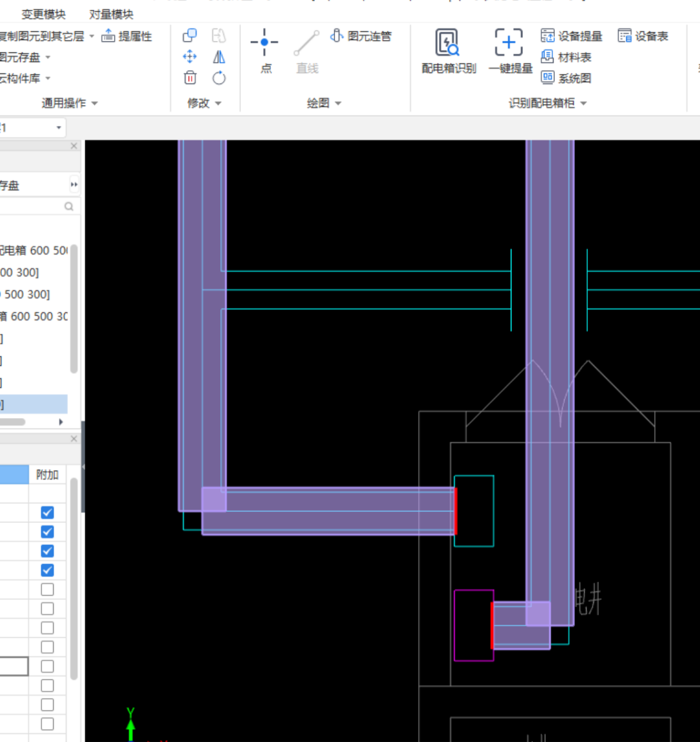Image resolution: width=700 pixels, height=742 pixels.
Task: Open the 材料表 tool
Action: (x=566, y=57)
